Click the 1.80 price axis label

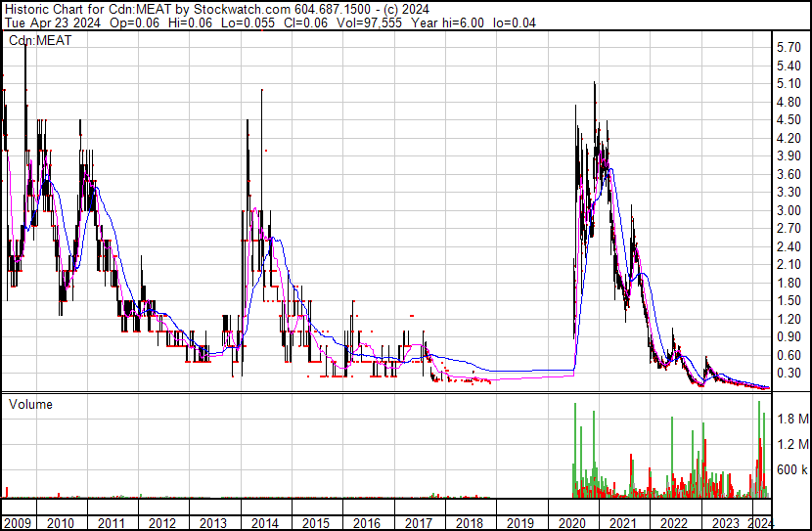(x=789, y=283)
